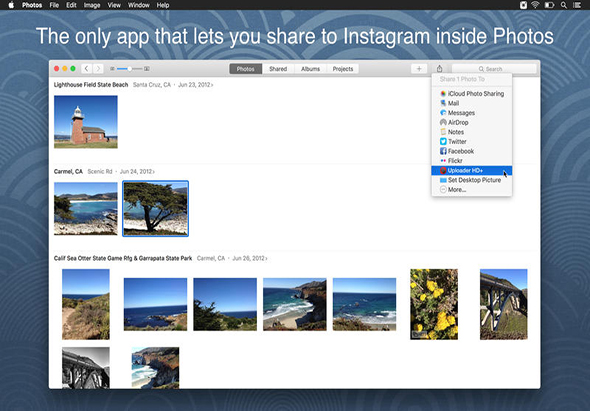Click the Search field
Image resolution: width=590 pixels, height=411 pixels.
[494, 69]
